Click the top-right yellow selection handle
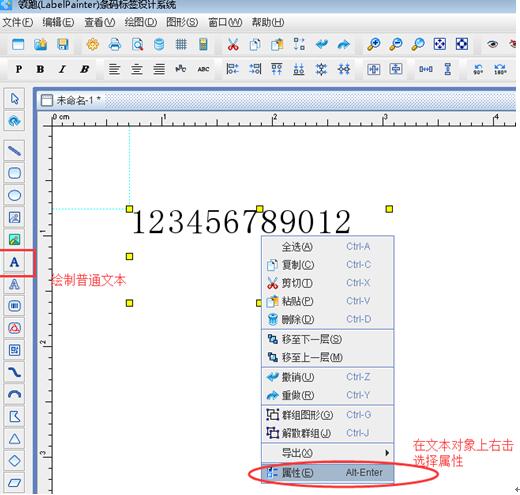Viewport: 520px width, 495px height. click(x=389, y=209)
